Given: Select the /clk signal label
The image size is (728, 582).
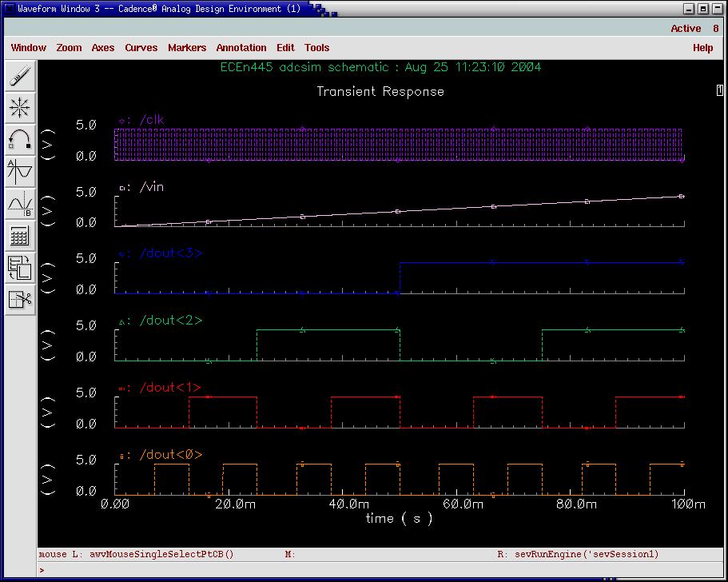Looking at the screenshot, I should tap(151, 120).
